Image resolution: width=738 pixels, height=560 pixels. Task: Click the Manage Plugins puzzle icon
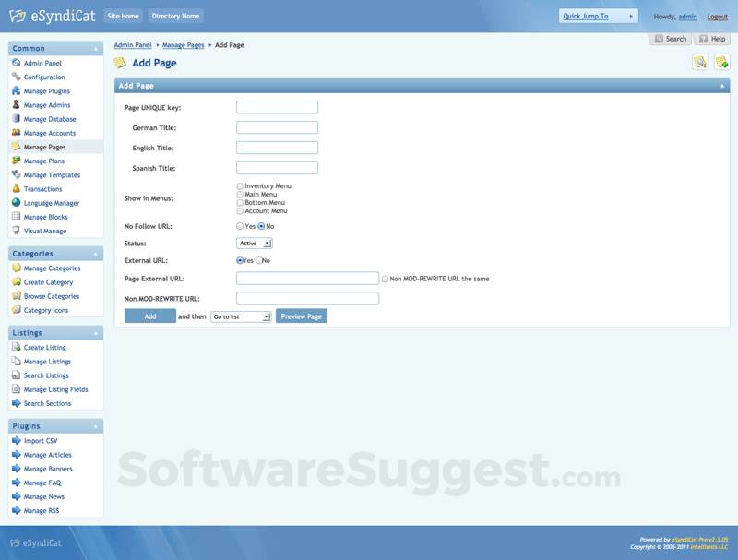pos(16,90)
